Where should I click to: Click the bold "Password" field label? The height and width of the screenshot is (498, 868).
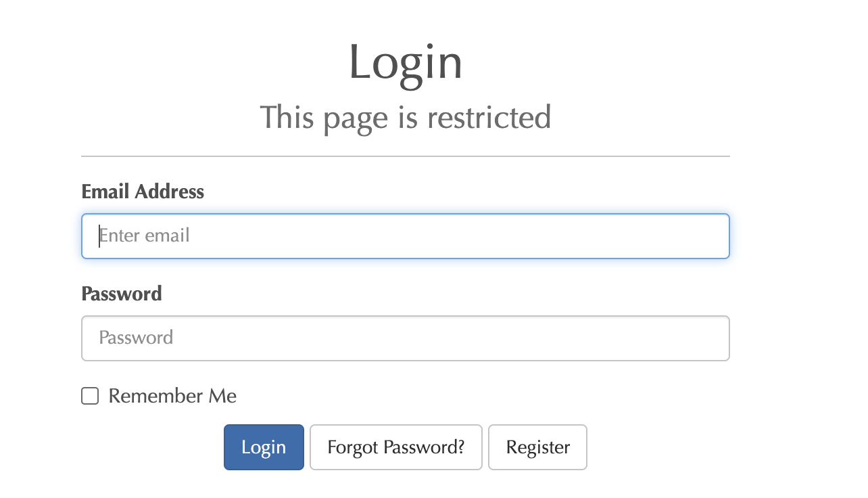click(x=122, y=294)
